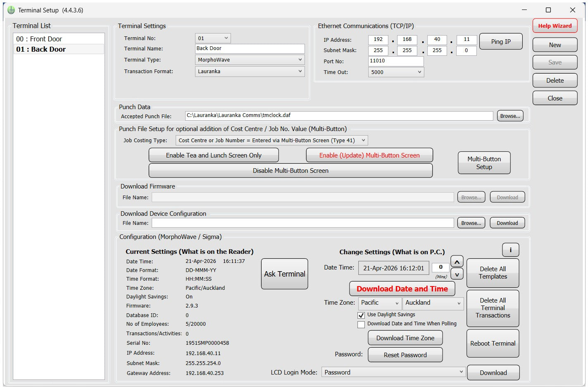Click Firmware value 2.9.3
Image resolution: width=588 pixels, height=389 pixels.
point(192,306)
